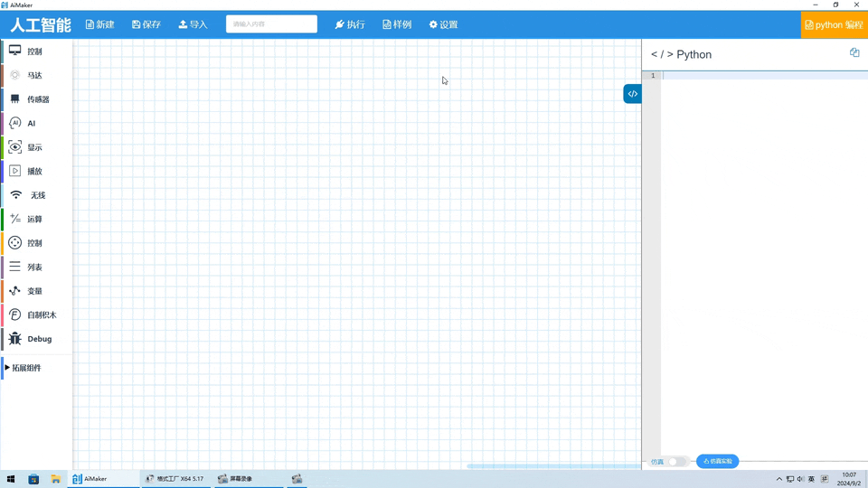
Task: Open the Debug block category
Action: [x=36, y=339]
